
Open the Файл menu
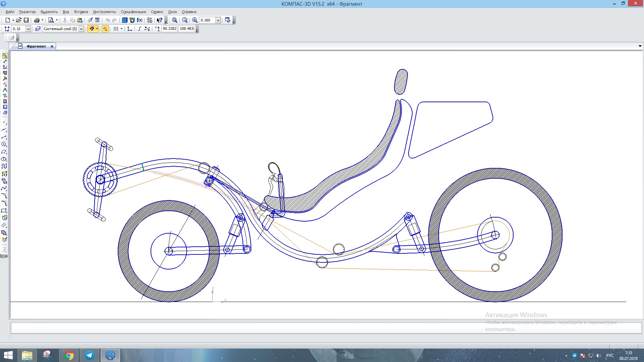[x=10, y=12]
